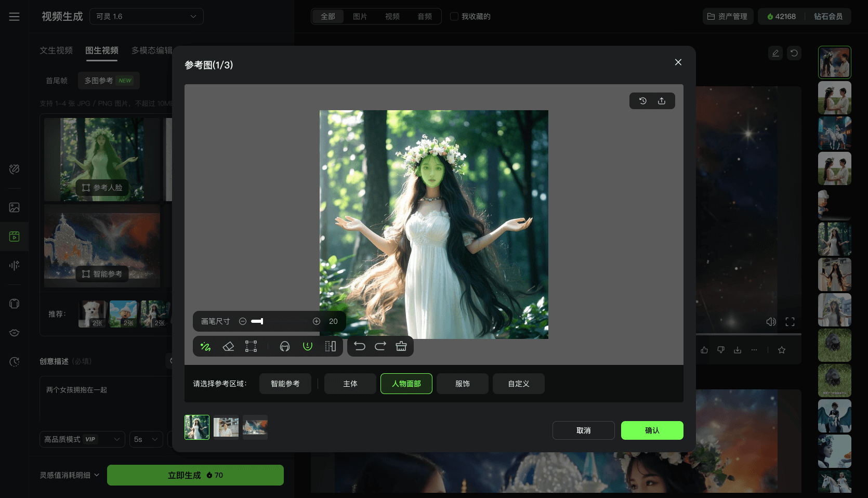
Task: Filter results by 音频
Action: coord(425,17)
